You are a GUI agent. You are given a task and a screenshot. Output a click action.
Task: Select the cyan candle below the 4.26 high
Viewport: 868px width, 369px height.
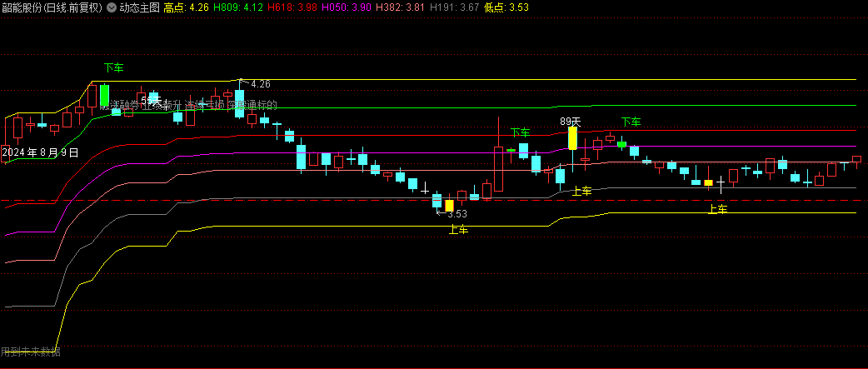239,103
